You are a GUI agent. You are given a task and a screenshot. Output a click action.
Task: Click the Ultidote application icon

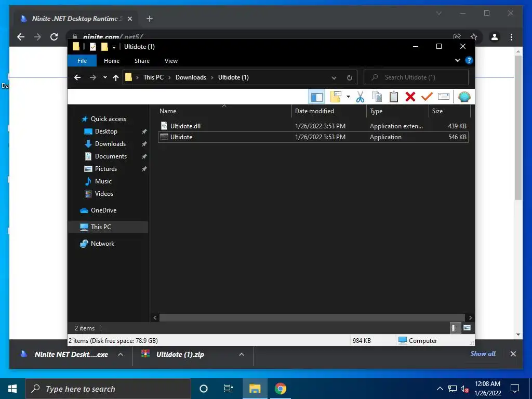click(164, 137)
